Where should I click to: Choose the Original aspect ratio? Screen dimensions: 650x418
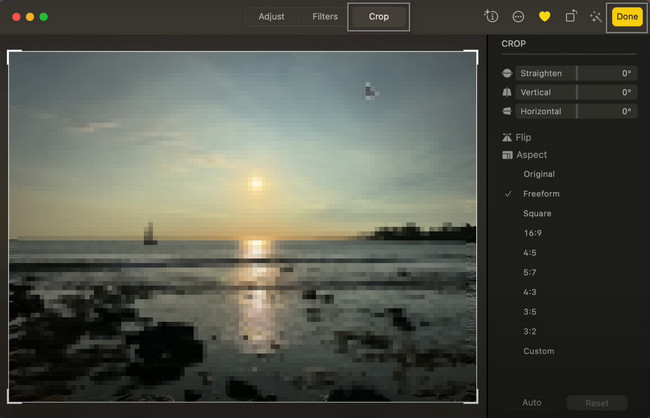(x=539, y=174)
